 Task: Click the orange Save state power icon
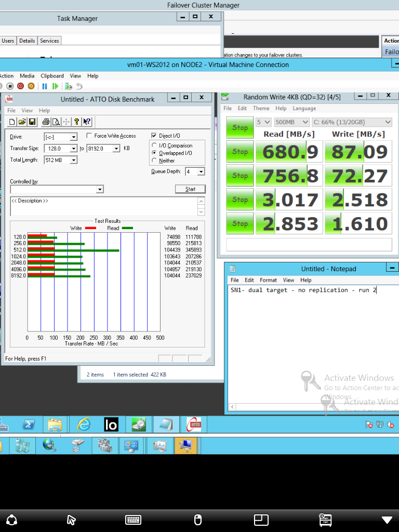[31, 86]
